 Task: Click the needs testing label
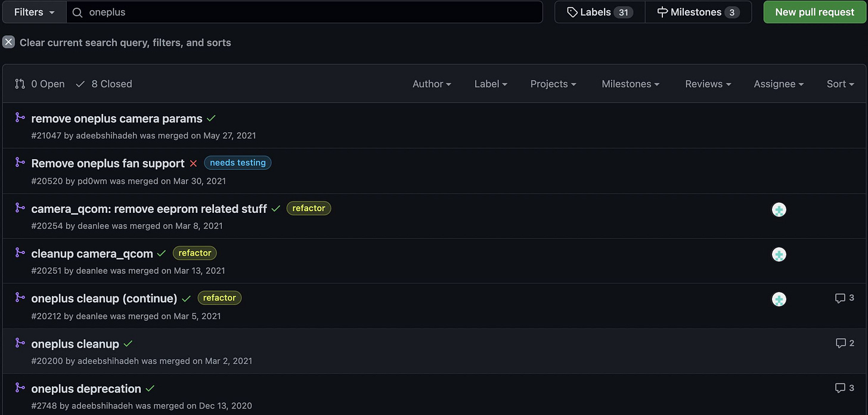tap(238, 163)
